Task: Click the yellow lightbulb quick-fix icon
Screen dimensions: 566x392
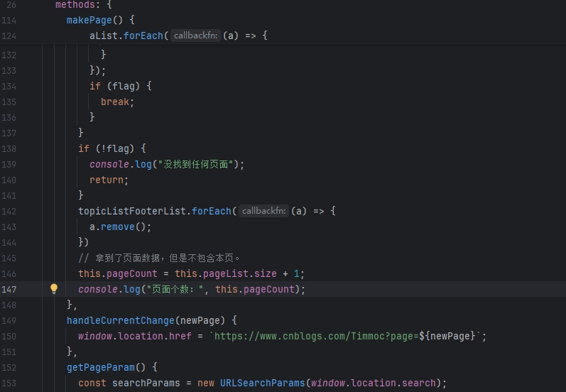Action: (x=54, y=289)
